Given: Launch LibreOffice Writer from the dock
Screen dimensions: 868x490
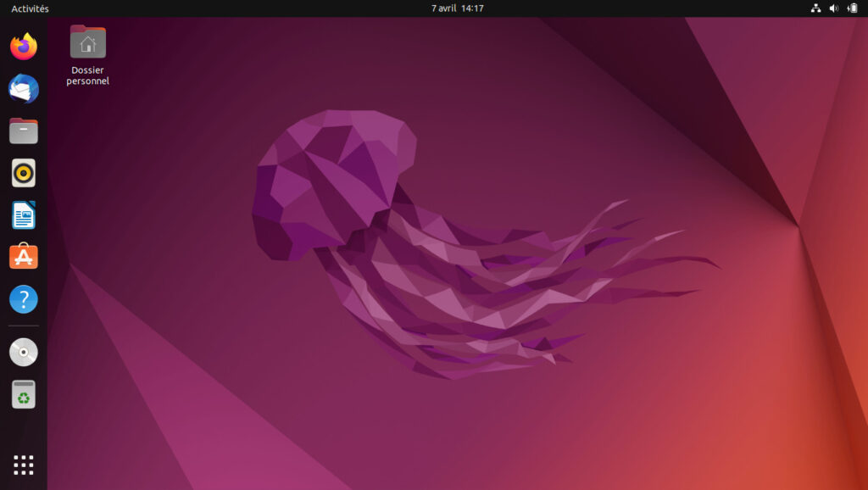Looking at the screenshot, I should [24, 214].
